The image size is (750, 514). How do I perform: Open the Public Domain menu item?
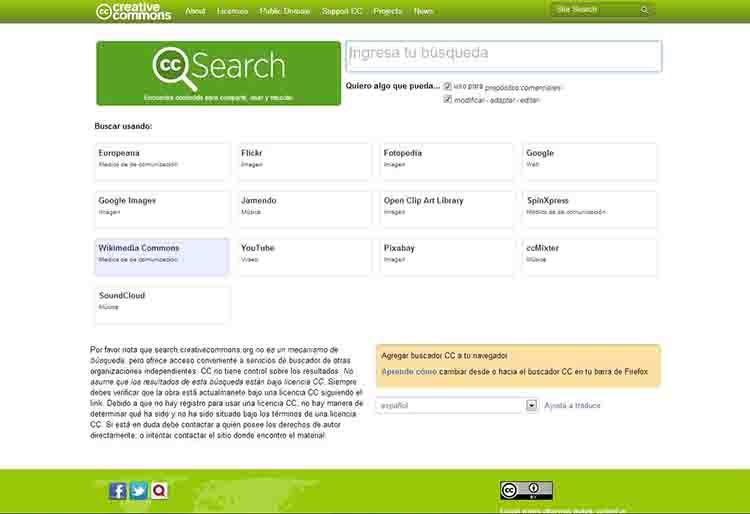(x=285, y=11)
